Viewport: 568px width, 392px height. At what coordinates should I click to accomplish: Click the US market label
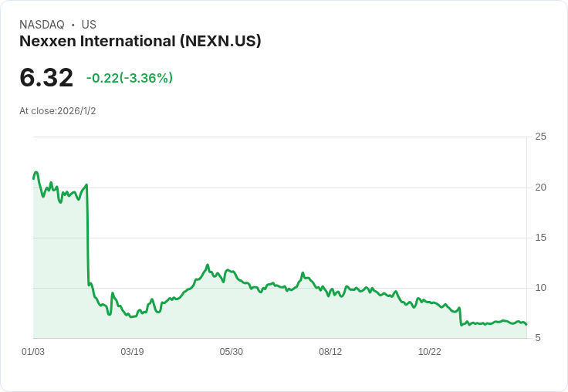89,25
